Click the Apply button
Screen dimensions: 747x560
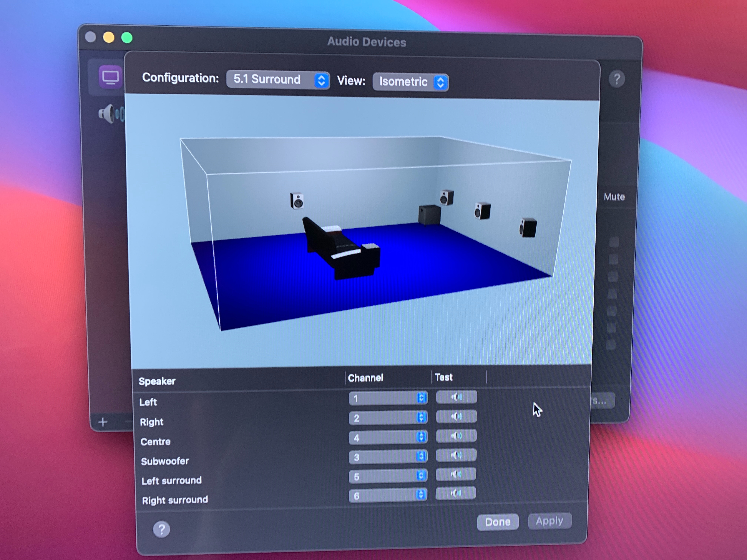550,521
